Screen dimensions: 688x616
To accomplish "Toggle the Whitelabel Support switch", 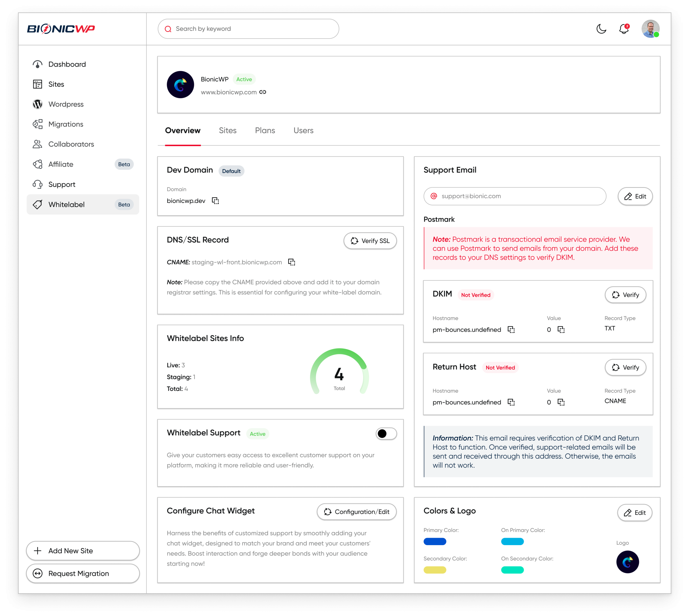I will (386, 434).
